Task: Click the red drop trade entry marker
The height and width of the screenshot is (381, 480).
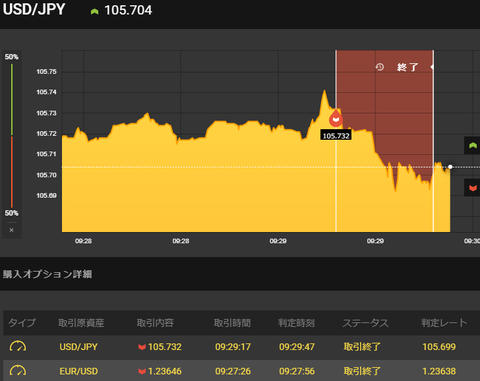Action: tap(336, 118)
